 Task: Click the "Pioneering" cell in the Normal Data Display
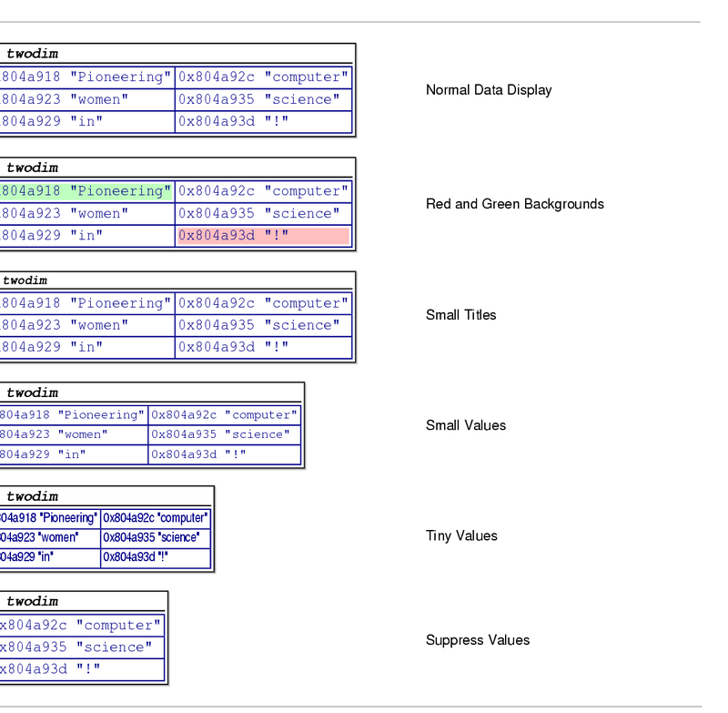coord(86,77)
